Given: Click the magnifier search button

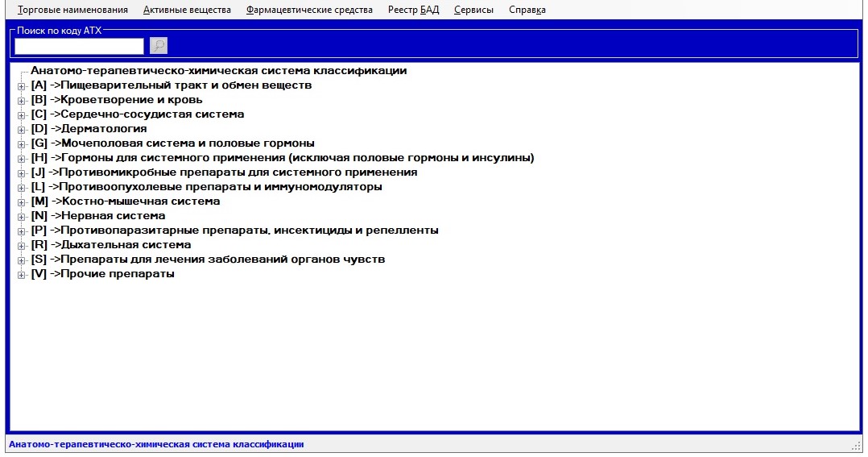Looking at the screenshot, I should coord(159,46).
